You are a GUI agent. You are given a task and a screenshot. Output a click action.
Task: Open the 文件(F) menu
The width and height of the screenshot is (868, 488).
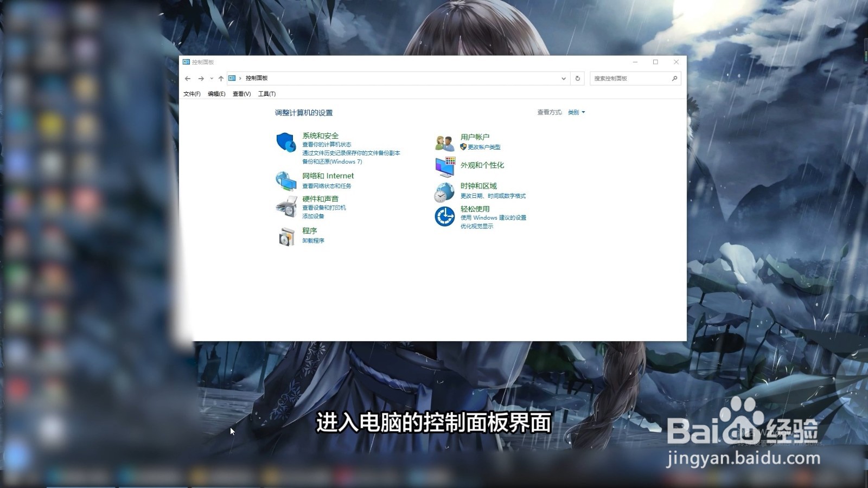pyautogui.click(x=192, y=94)
